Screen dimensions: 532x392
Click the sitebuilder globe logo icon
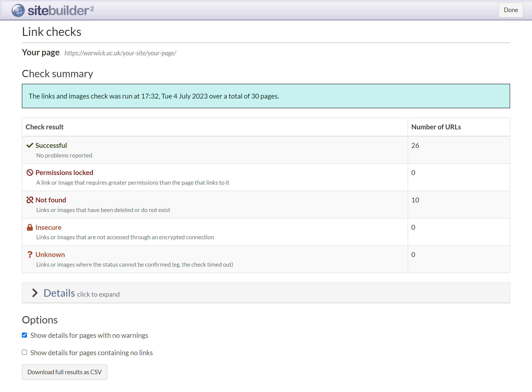tap(18, 10)
